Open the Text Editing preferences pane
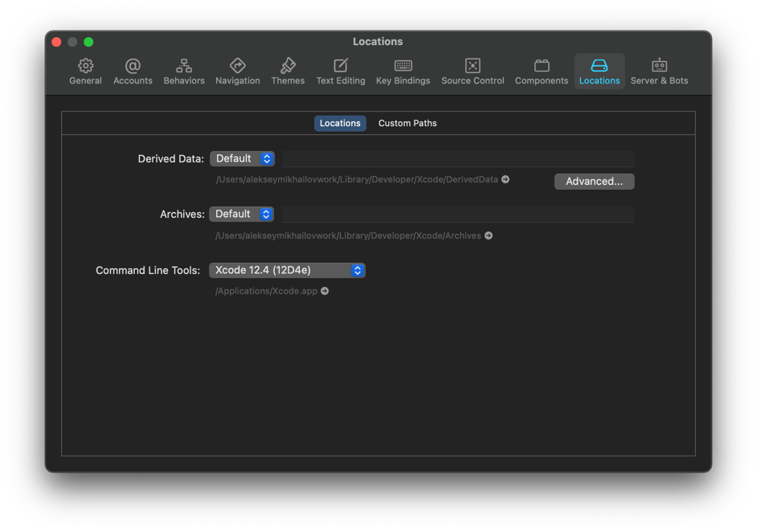The image size is (757, 532). click(341, 72)
